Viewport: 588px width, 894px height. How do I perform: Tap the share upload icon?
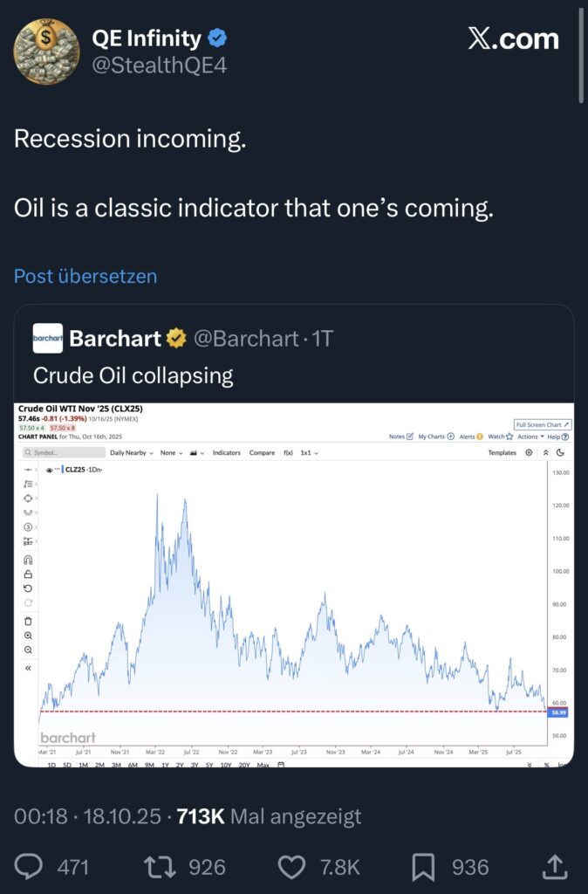553,866
